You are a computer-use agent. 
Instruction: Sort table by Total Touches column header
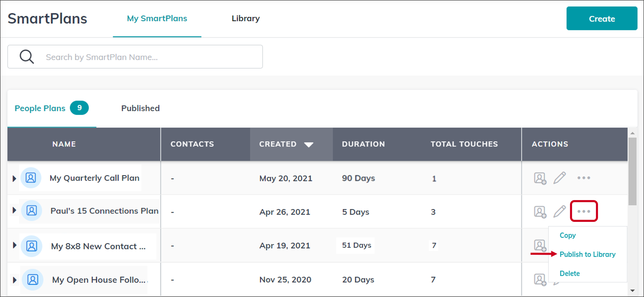pyautogui.click(x=464, y=144)
